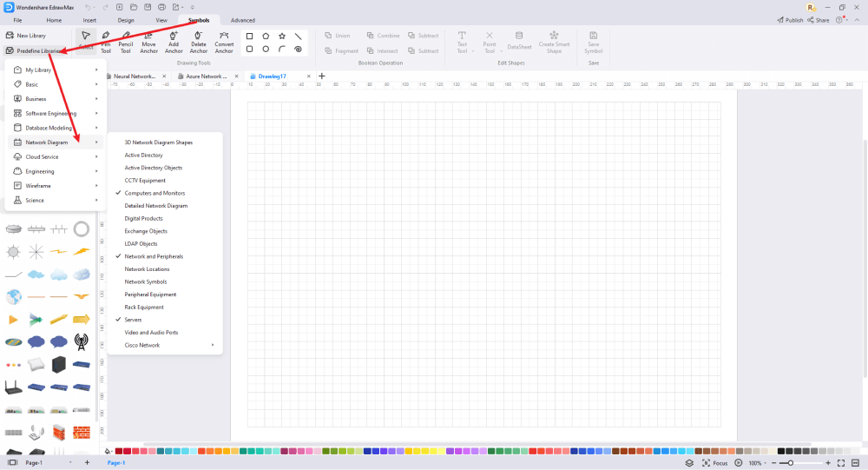Viewport: 868px width, 470px height.
Task: Pick the red color swatch in palette
Action: (x=118, y=452)
